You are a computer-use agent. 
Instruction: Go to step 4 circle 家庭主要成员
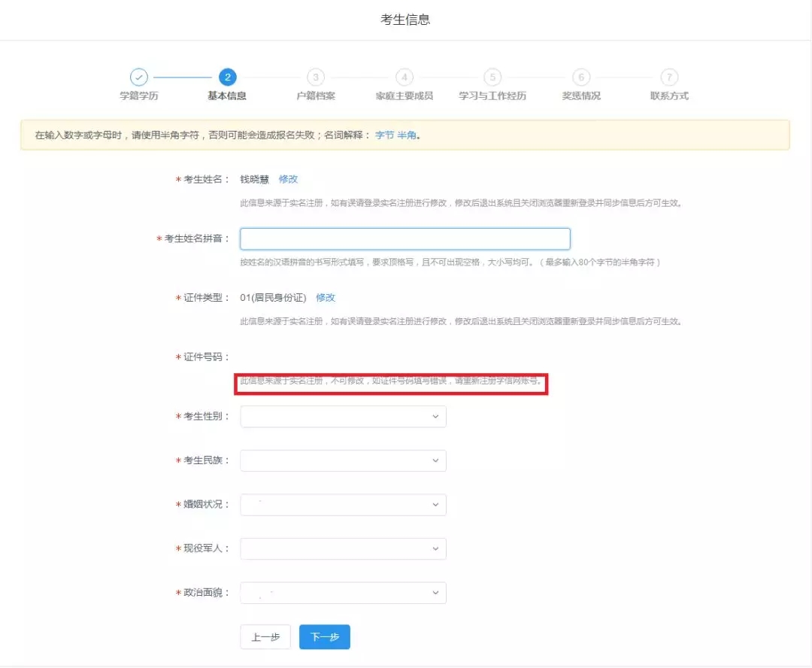click(404, 77)
